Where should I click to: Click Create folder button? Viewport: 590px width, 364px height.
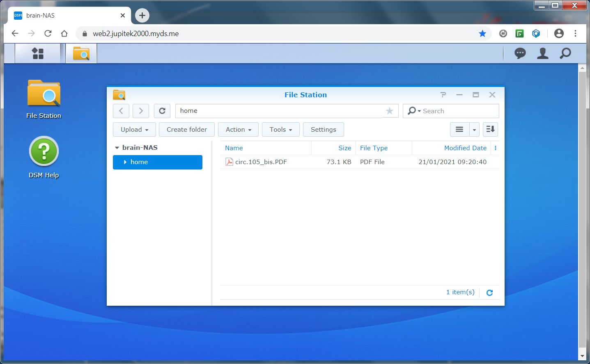point(187,130)
